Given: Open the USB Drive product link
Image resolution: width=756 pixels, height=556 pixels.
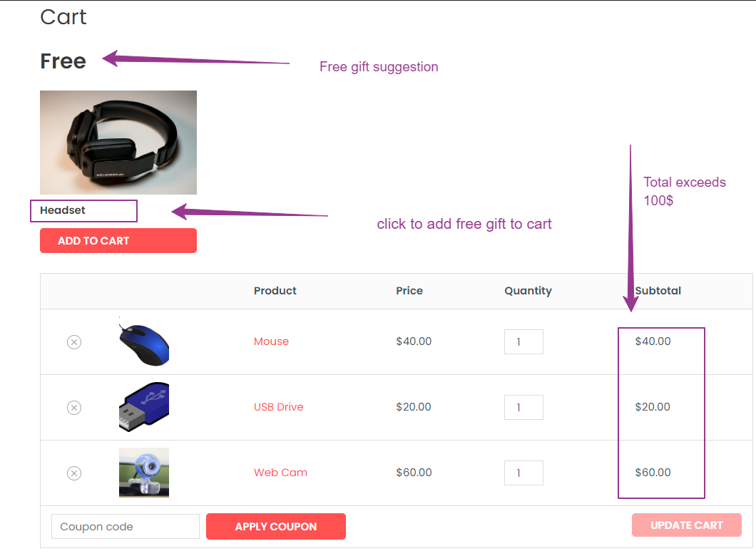Looking at the screenshot, I should (279, 406).
